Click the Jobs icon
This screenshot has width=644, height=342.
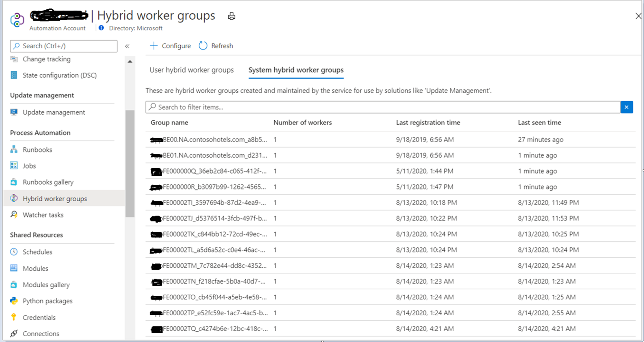(14, 165)
